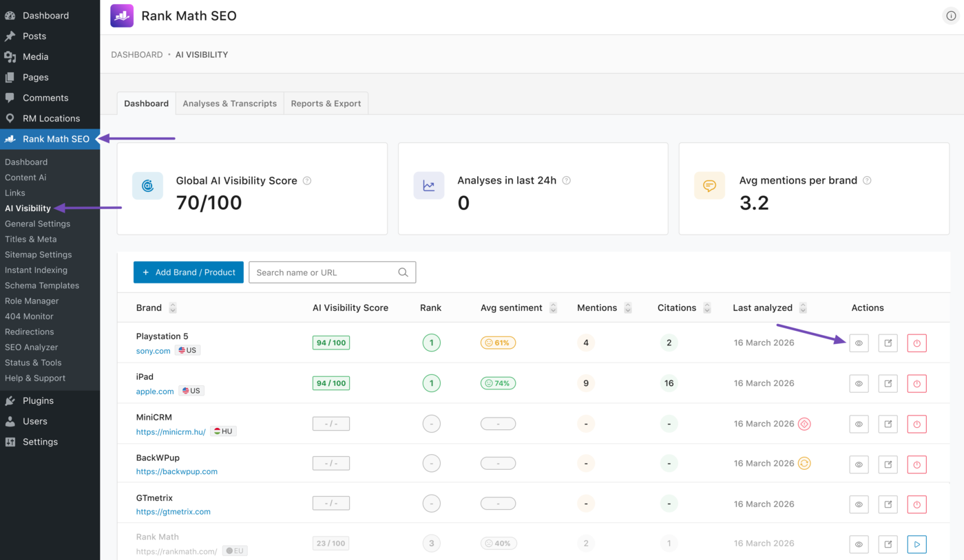Open external link icon for Playstation 5
Screen dimensions: 964x560
point(888,343)
